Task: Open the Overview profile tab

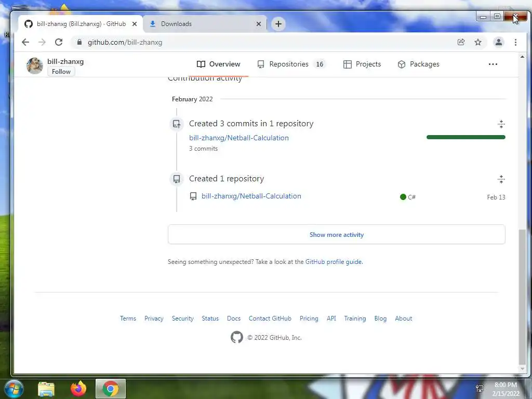Action: click(x=219, y=64)
